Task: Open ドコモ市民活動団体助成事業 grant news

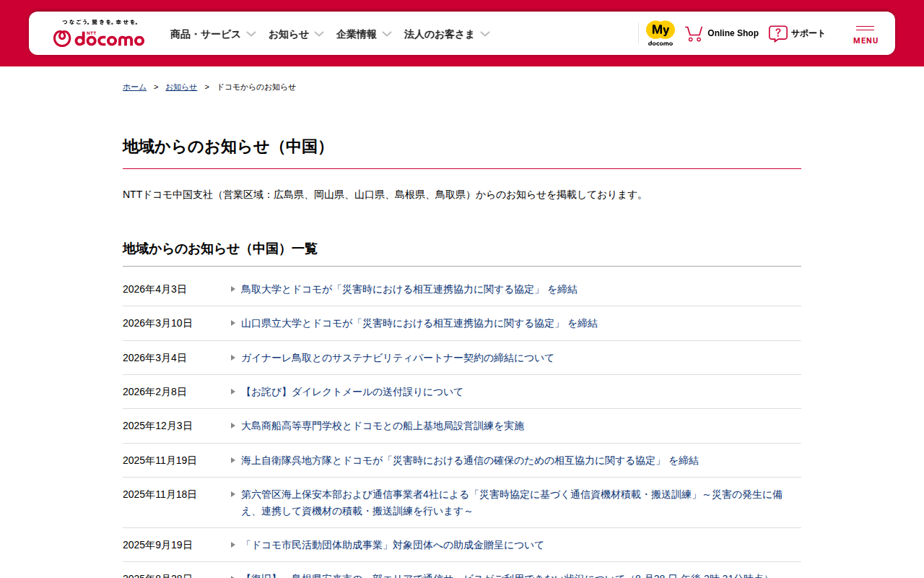Action: pyautogui.click(x=393, y=545)
